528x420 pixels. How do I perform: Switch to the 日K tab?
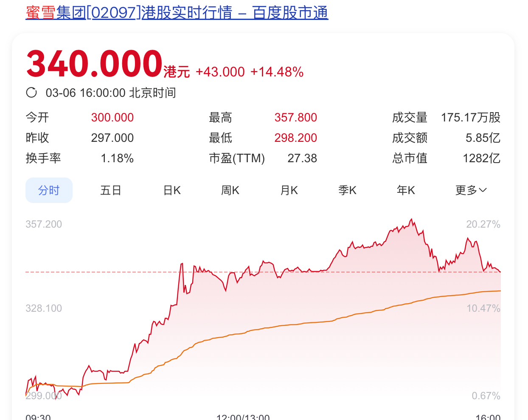(x=172, y=190)
